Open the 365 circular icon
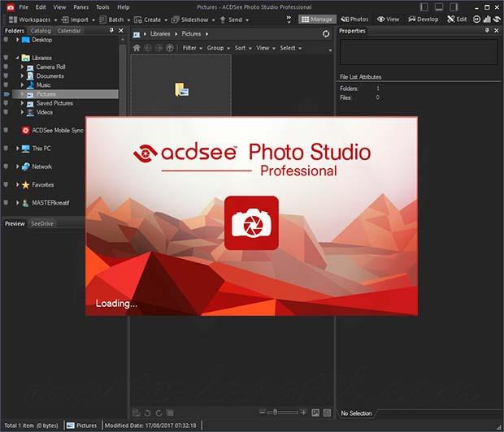 click(x=476, y=19)
